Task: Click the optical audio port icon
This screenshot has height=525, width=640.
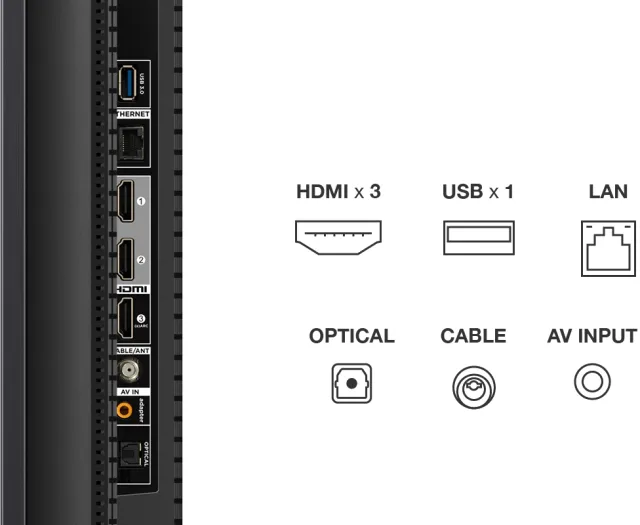Action: pyautogui.click(x=352, y=383)
